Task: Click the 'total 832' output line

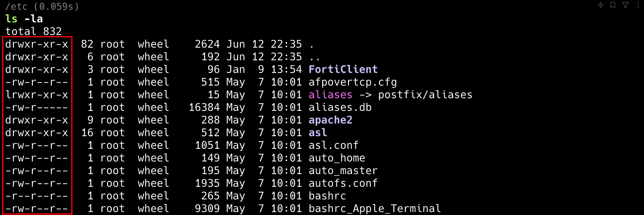Action: click(x=33, y=31)
